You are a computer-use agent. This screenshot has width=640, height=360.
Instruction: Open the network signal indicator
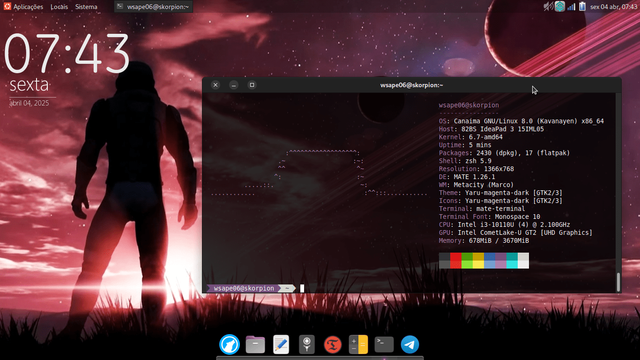click(571, 7)
